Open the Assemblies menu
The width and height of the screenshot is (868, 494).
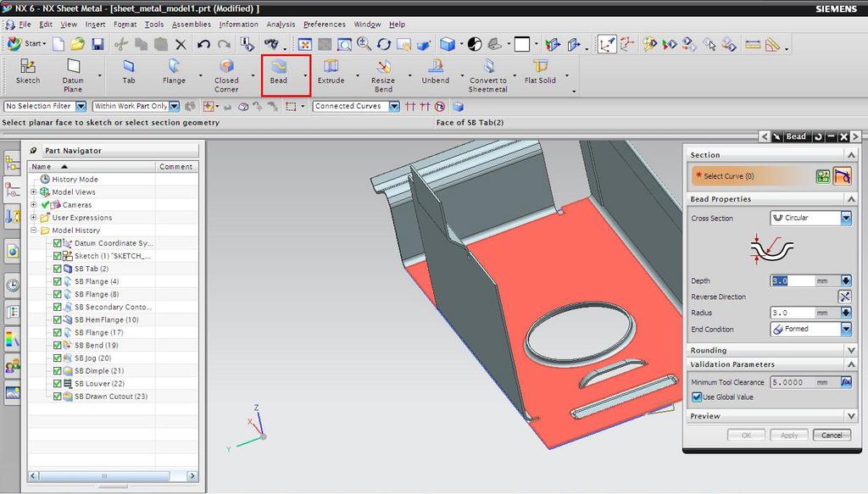pyautogui.click(x=191, y=25)
